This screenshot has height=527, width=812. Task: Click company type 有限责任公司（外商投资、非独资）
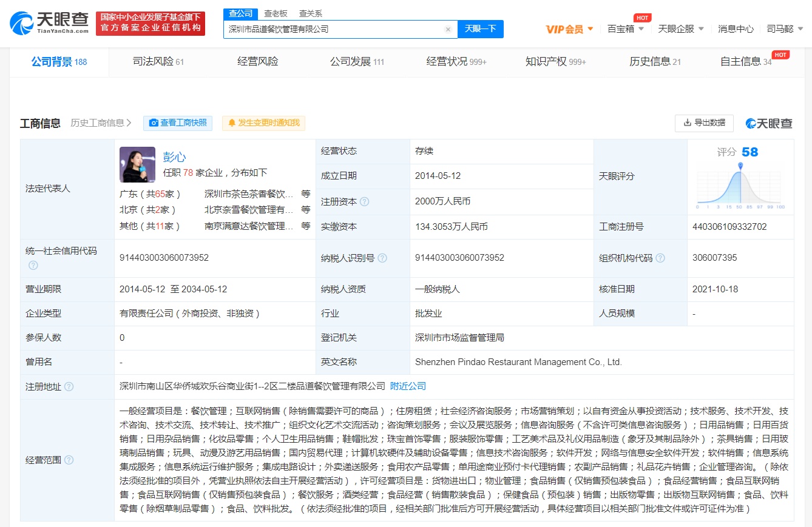190,314
